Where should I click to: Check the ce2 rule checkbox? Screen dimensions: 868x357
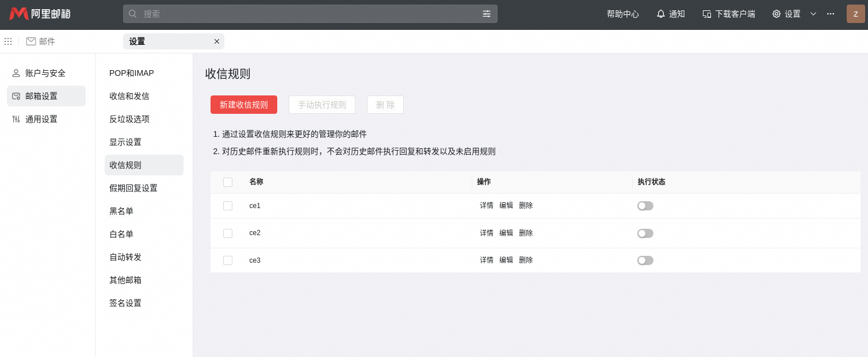coord(228,233)
